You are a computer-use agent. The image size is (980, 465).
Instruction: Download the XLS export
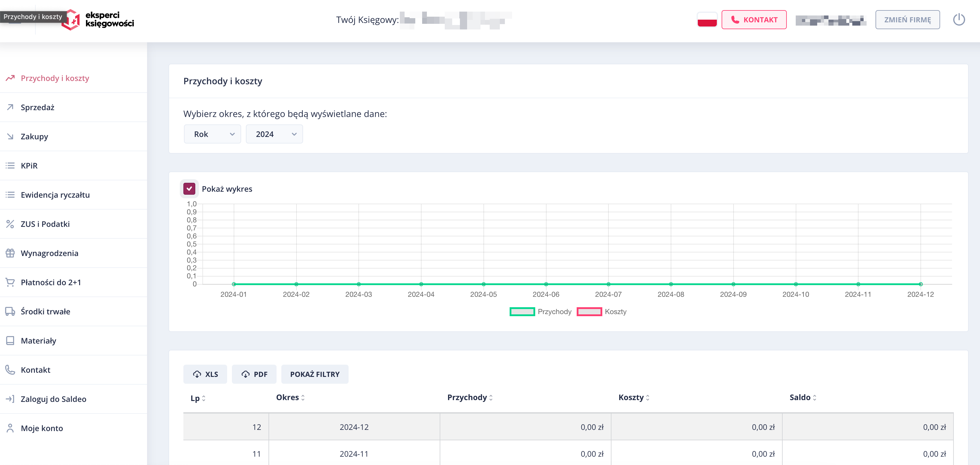(205, 374)
